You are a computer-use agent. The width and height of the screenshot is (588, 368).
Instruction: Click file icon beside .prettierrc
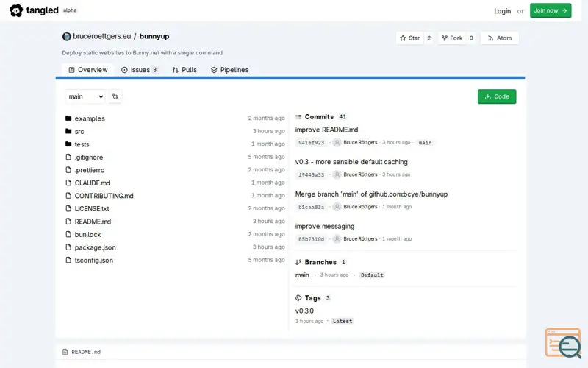[x=68, y=170]
